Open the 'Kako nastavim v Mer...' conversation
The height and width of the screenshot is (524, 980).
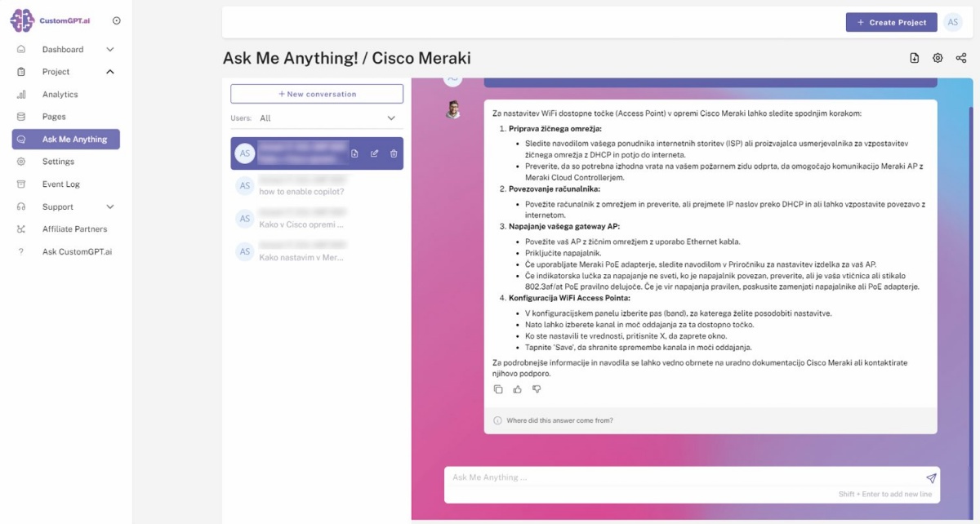317,251
